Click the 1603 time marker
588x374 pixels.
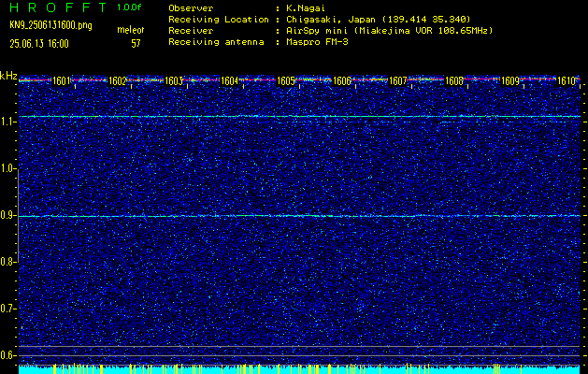point(174,81)
